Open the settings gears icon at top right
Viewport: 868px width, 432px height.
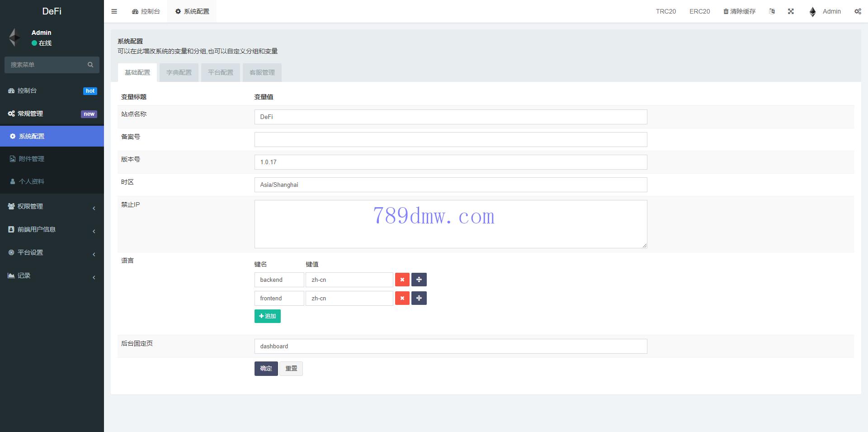pyautogui.click(x=858, y=11)
